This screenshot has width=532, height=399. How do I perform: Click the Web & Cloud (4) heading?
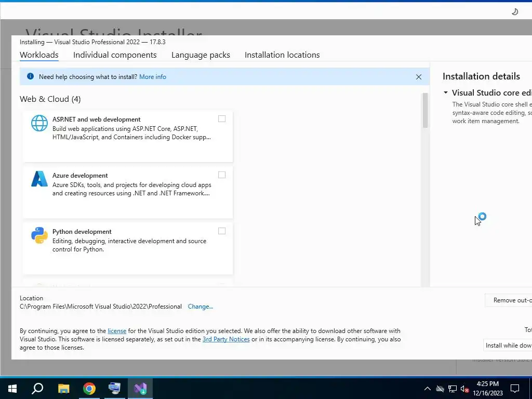(x=50, y=99)
